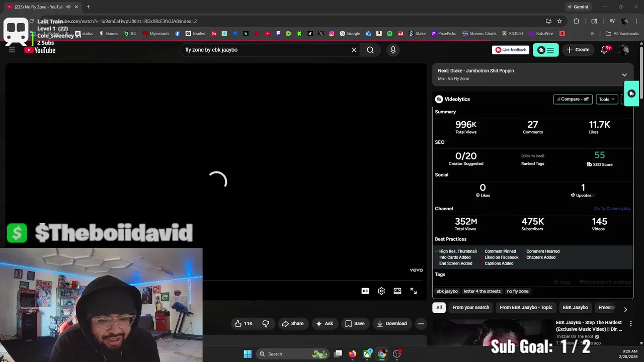Click the Create button
This screenshot has width=644, height=362.
(x=578, y=50)
